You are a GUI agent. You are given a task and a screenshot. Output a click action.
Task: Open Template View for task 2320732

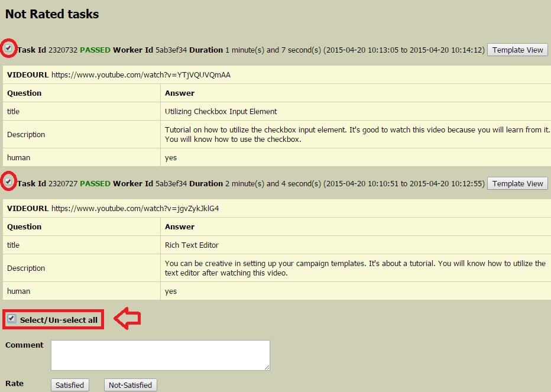pyautogui.click(x=517, y=50)
